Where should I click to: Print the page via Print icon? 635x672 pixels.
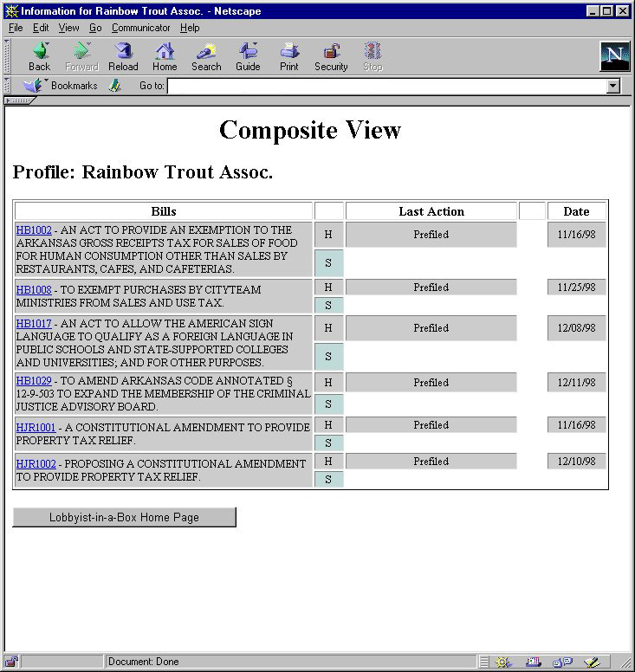289,56
